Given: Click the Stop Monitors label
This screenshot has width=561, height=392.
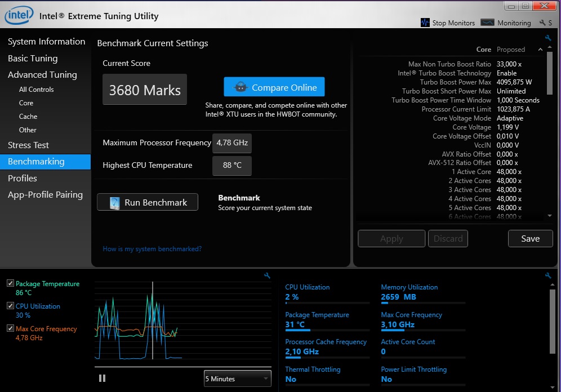Looking at the screenshot, I should [x=453, y=23].
